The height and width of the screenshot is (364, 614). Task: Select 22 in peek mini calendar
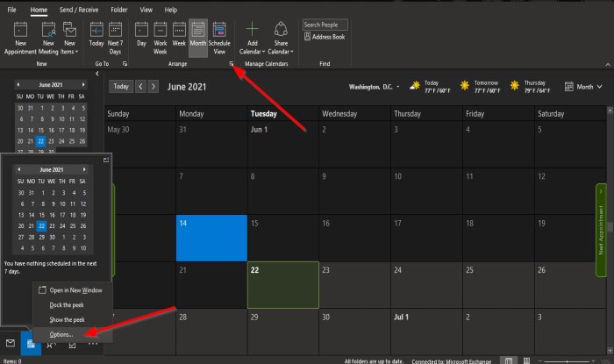(x=41, y=225)
